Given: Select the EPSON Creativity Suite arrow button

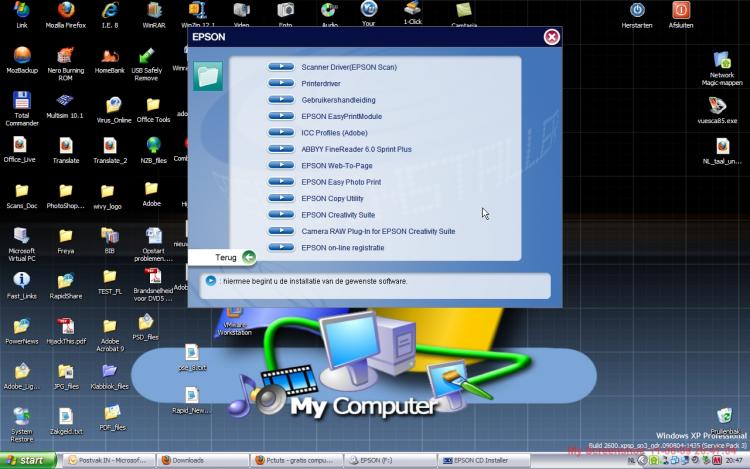Looking at the screenshot, I should pyautogui.click(x=281, y=214).
